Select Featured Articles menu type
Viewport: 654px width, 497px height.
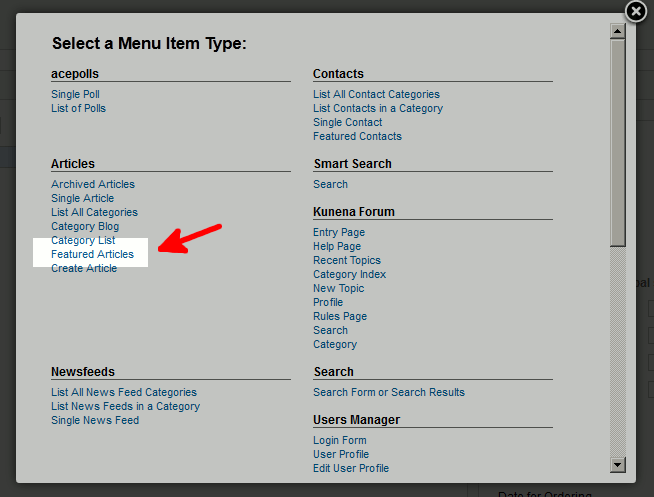92,254
